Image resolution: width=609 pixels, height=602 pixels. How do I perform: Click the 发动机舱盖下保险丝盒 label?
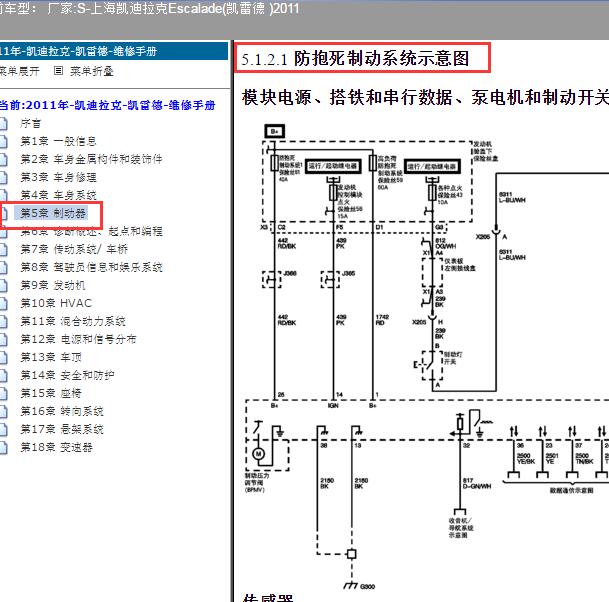tap(485, 151)
